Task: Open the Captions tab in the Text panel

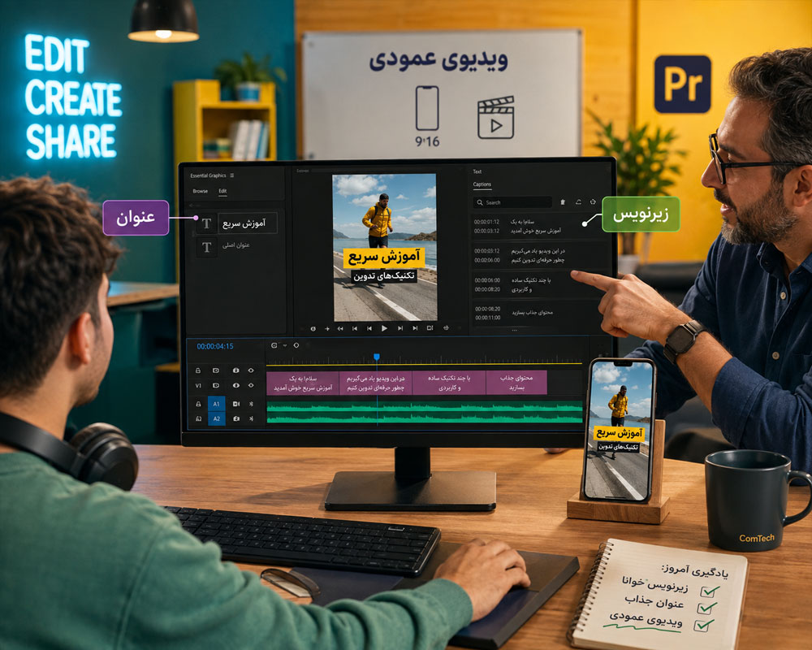Action: tap(482, 184)
